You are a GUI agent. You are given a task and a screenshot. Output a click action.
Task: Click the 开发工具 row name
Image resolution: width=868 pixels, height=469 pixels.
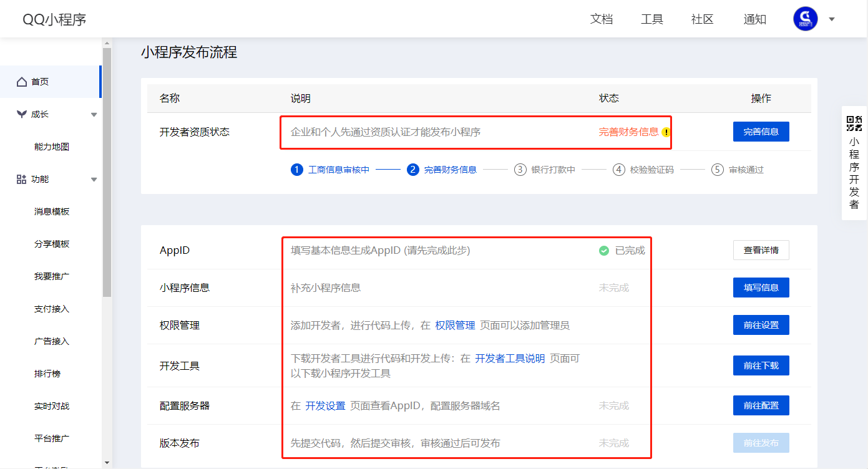click(180, 365)
